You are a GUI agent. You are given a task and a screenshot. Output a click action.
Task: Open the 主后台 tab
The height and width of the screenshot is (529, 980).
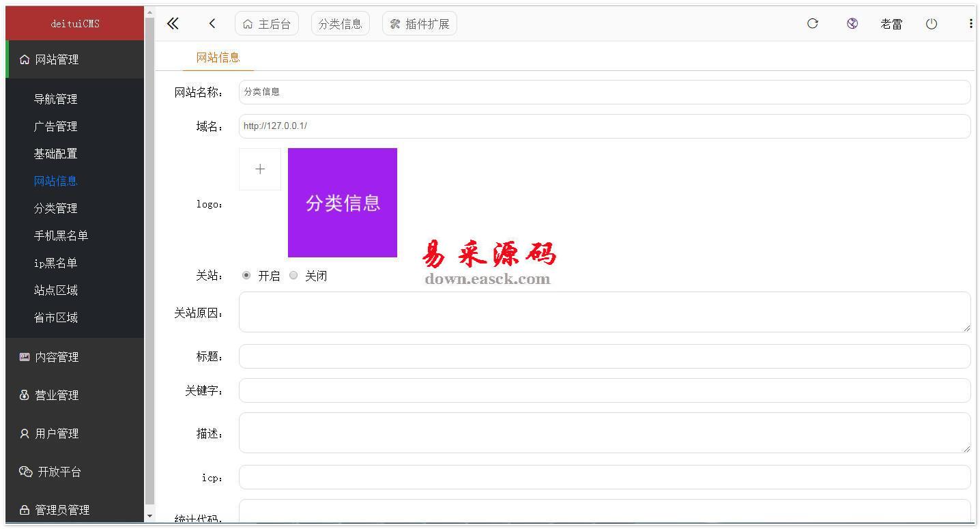[267, 23]
